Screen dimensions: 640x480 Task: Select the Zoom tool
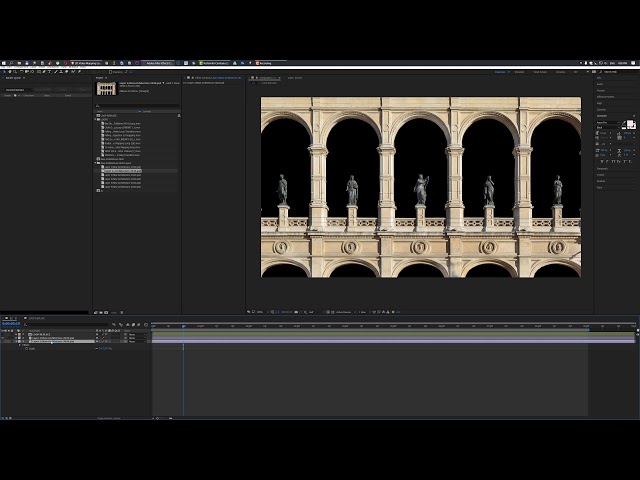tap(15, 72)
